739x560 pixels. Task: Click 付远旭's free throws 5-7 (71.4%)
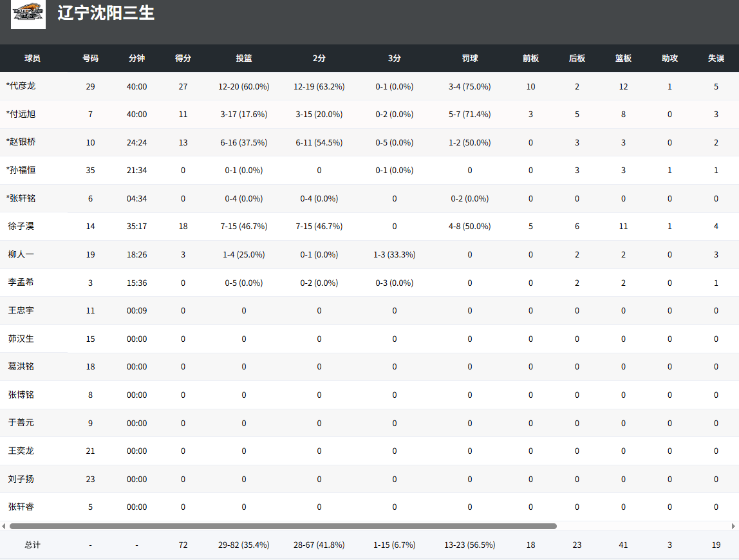click(x=470, y=115)
